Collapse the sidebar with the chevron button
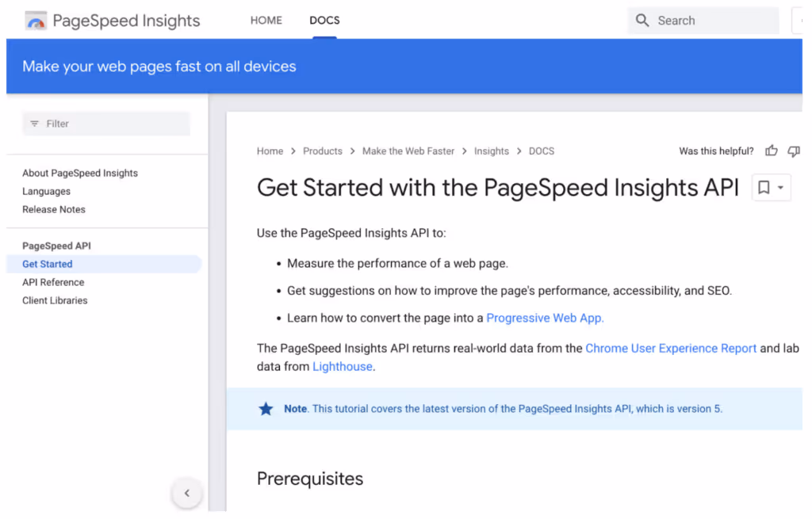 [187, 492]
